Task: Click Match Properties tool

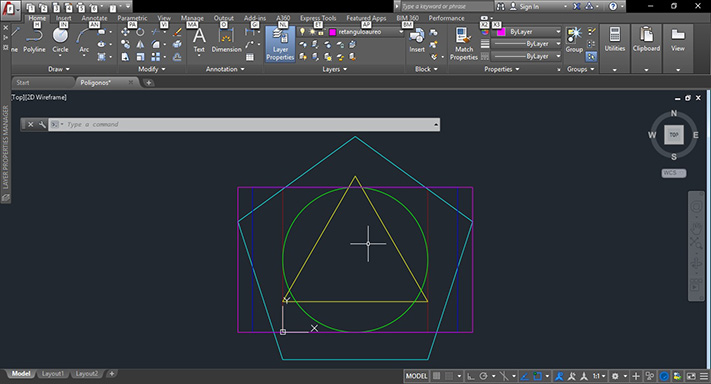Action: pyautogui.click(x=463, y=44)
